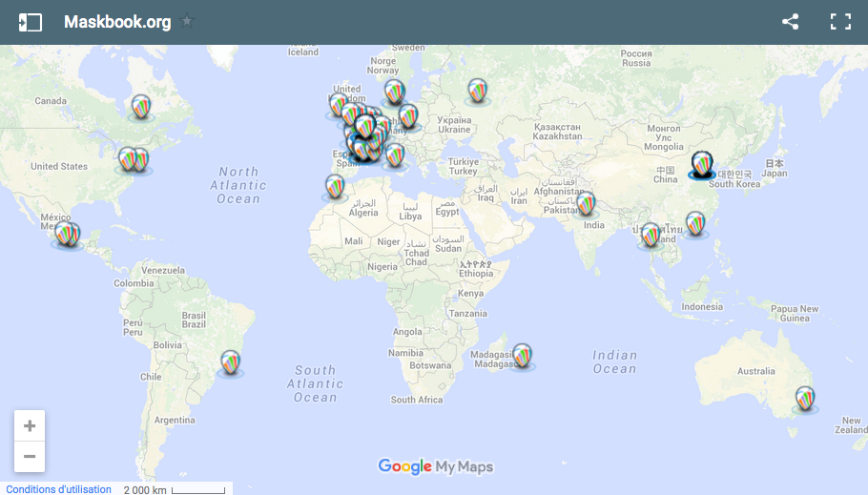Click the North Atlantic Ocean label
868x495 pixels.
pyautogui.click(x=238, y=185)
